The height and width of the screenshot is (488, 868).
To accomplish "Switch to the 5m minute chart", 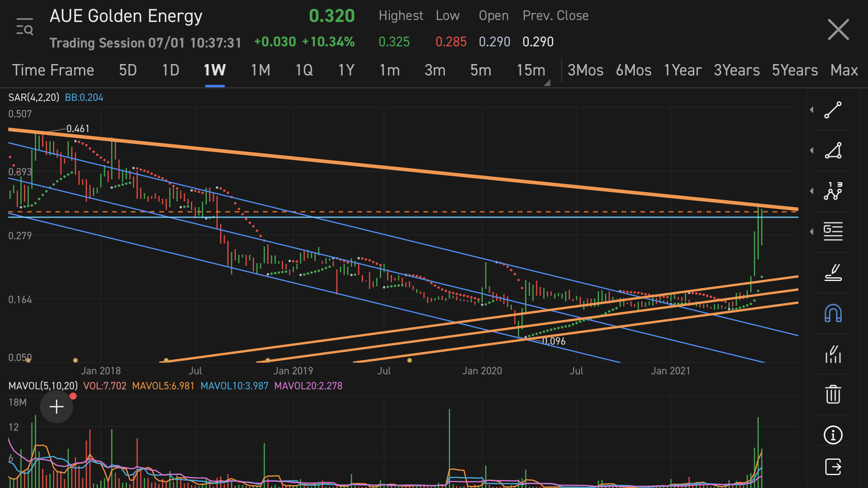I will (480, 70).
